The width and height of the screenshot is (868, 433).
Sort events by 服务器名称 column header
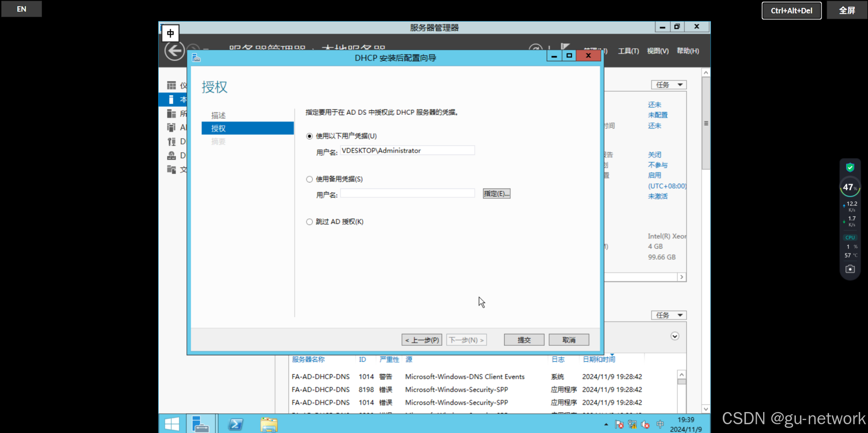click(308, 359)
